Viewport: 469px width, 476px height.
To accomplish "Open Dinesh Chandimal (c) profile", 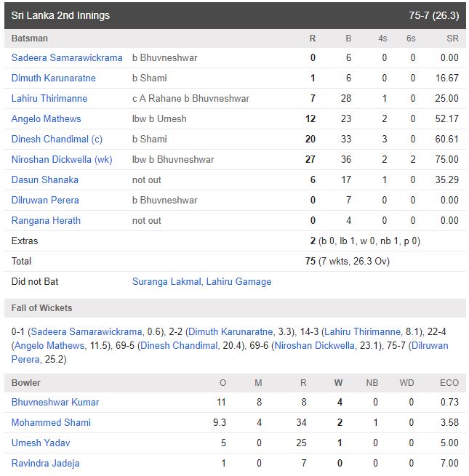I will pos(57,139).
